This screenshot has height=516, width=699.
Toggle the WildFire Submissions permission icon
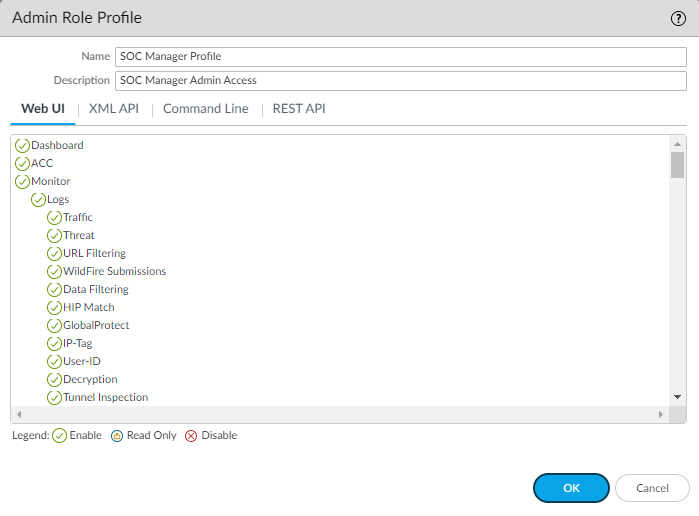pyautogui.click(x=55, y=272)
